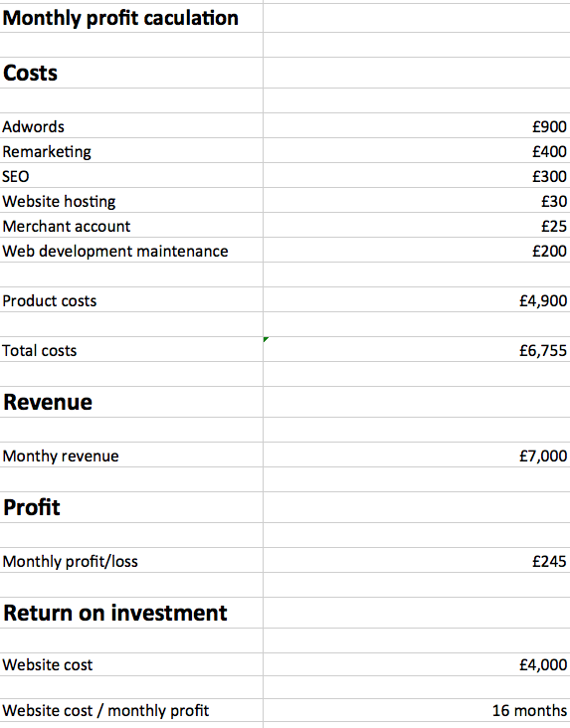Image resolution: width=570 pixels, height=728 pixels.
Task: Click the Monthly profit/loss £245 cell
Action: [417, 560]
